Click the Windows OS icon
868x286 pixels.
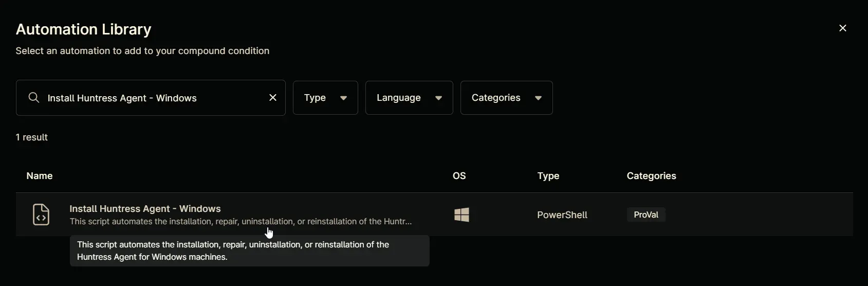[462, 214]
